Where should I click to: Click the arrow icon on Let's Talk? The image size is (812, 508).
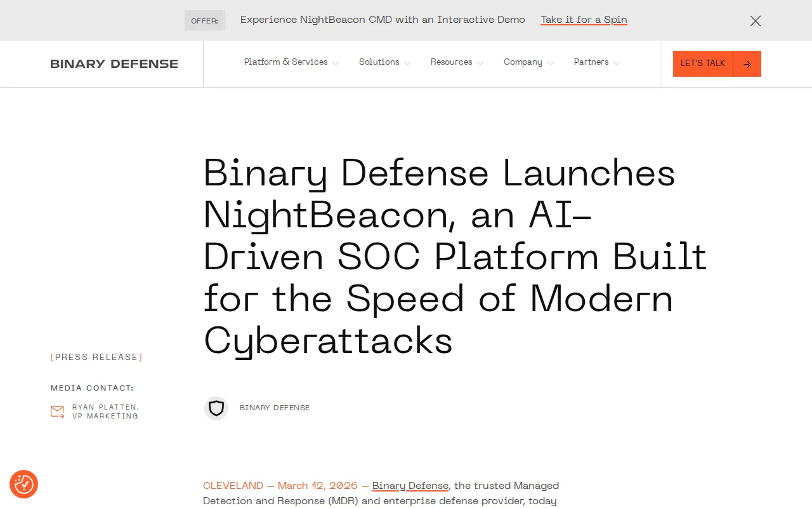(747, 64)
